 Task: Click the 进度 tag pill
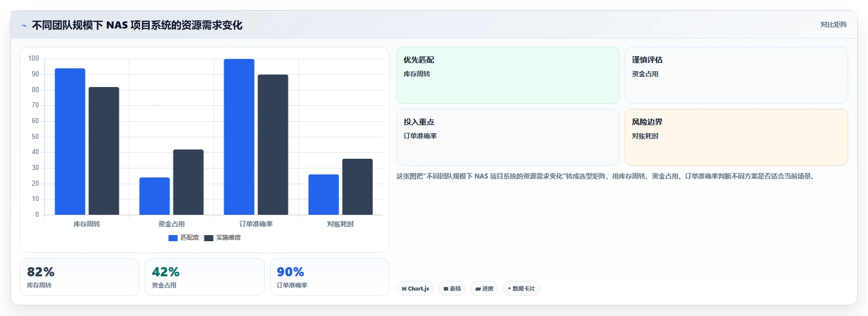tap(484, 289)
